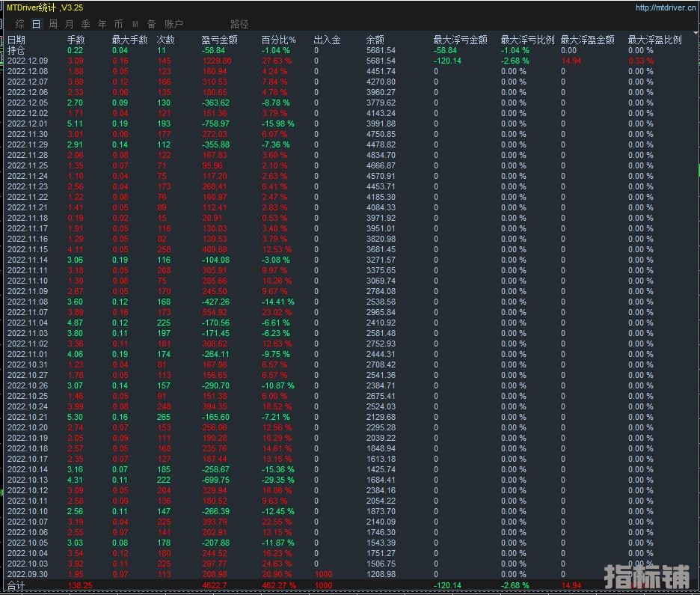The height and width of the screenshot is (595, 700).
Task: Click floating profit 14.94 in 2022.12.09 row
Action: [x=571, y=61]
